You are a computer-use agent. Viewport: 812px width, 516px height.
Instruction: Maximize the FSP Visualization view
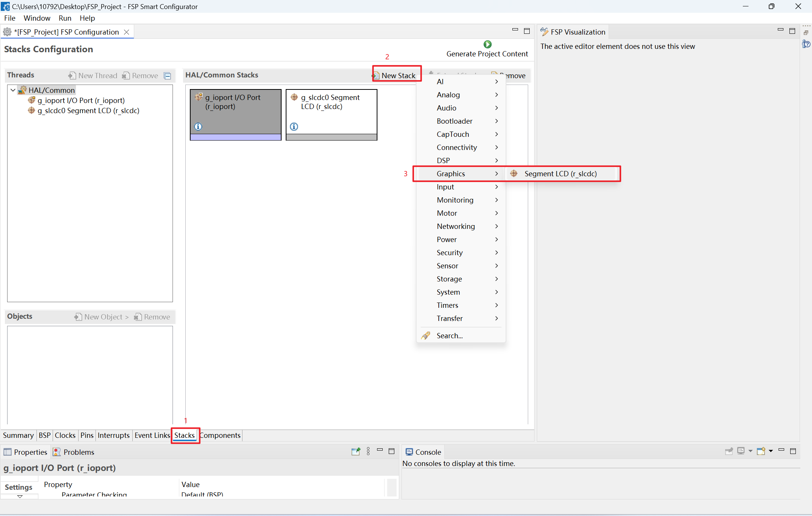coord(792,31)
